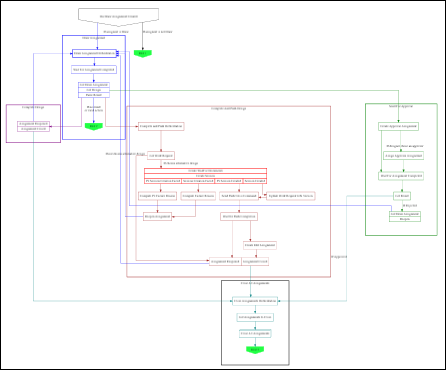Click red 'Assignment Closed' node
This screenshot has width=446, height=370.
pyautogui.click(x=255, y=262)
